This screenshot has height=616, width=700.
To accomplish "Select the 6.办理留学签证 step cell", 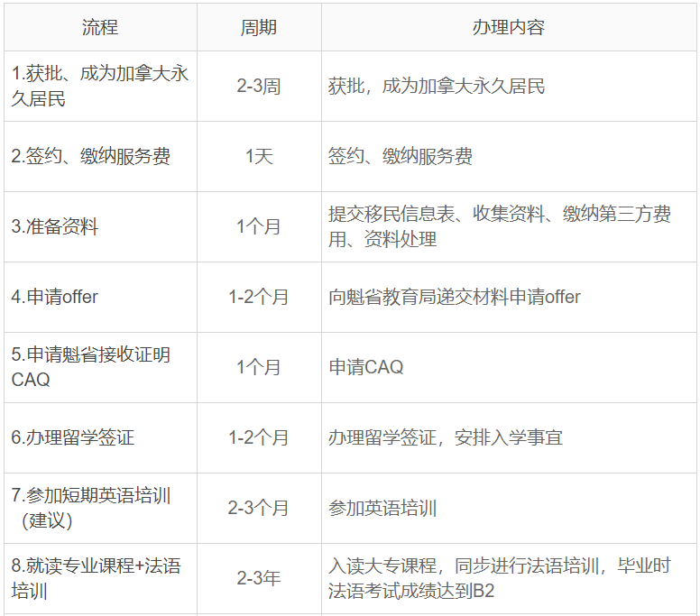I will click(x=73, y=437).
